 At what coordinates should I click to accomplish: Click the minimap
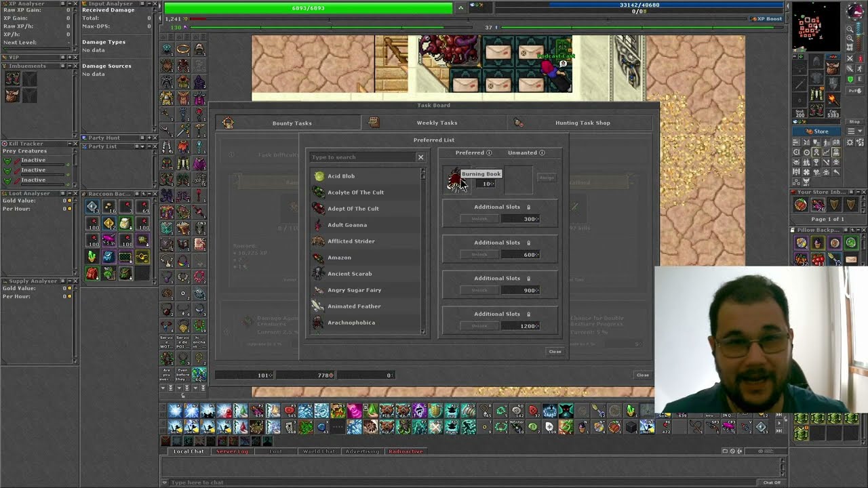click(816, 26)
